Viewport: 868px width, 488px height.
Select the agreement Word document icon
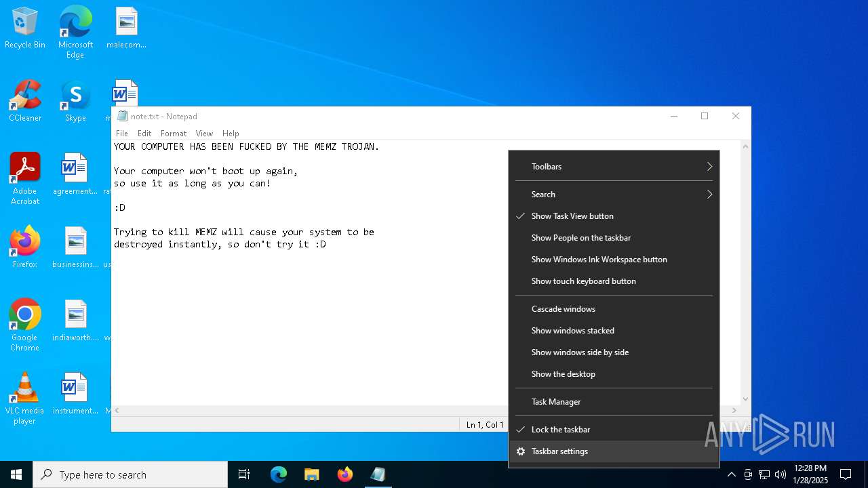[x=75, y=175]
